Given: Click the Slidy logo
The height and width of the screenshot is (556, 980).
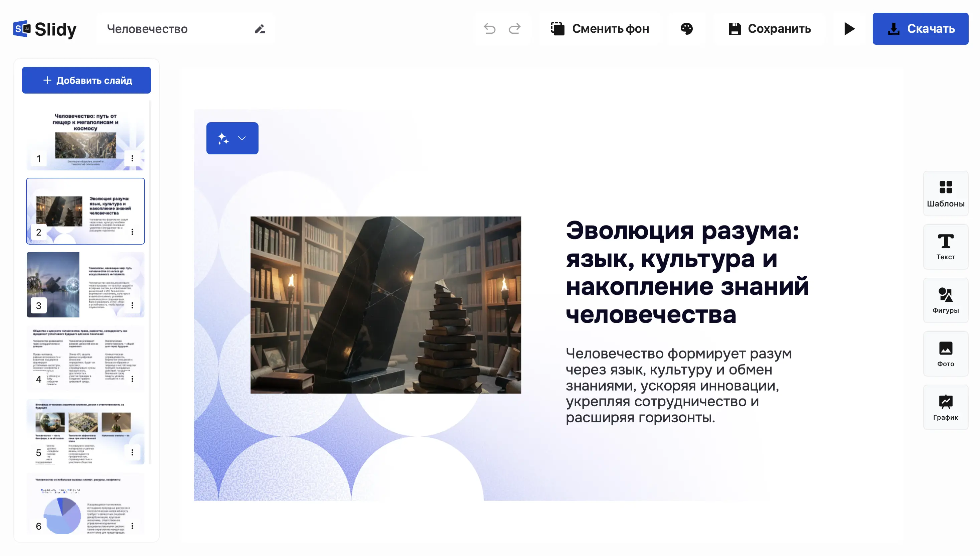Looking at the screenshot, I should pos(45,29).
